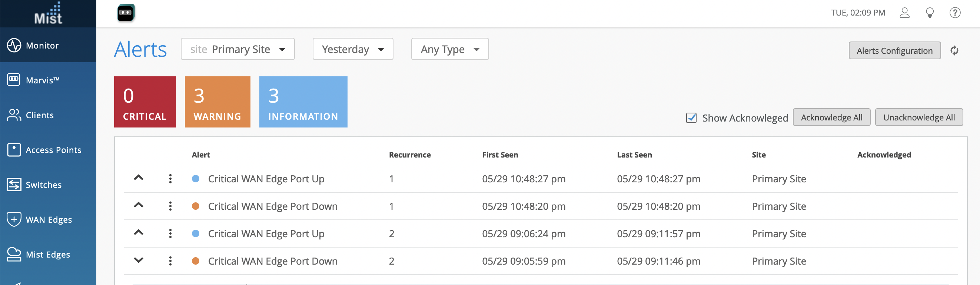The width and height of the screenshot is (980, 285).
Task: Refresh alerts with the reload icon
Action: [954, 51]
